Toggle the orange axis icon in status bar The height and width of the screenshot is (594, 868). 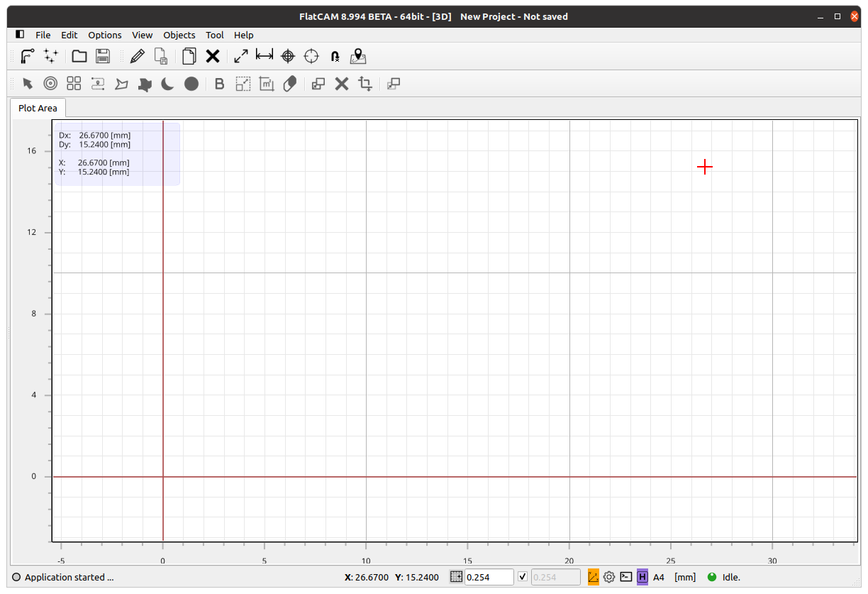point(594,577)
